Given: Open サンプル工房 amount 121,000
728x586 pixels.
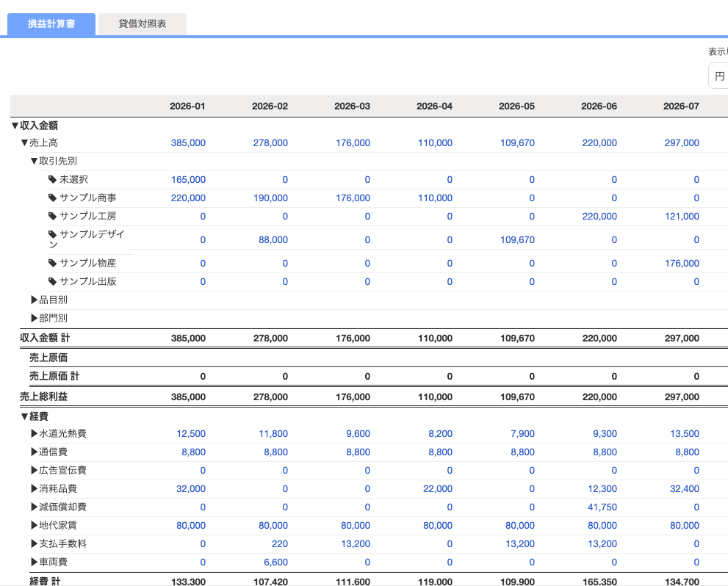Looking at the screenshot, I should click(682, 216).
